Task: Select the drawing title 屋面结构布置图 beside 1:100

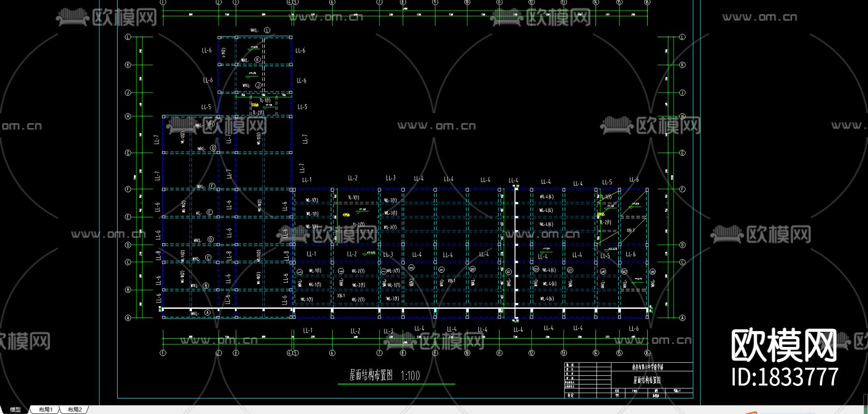Action: pyautogui.click(x=371, y=375)
